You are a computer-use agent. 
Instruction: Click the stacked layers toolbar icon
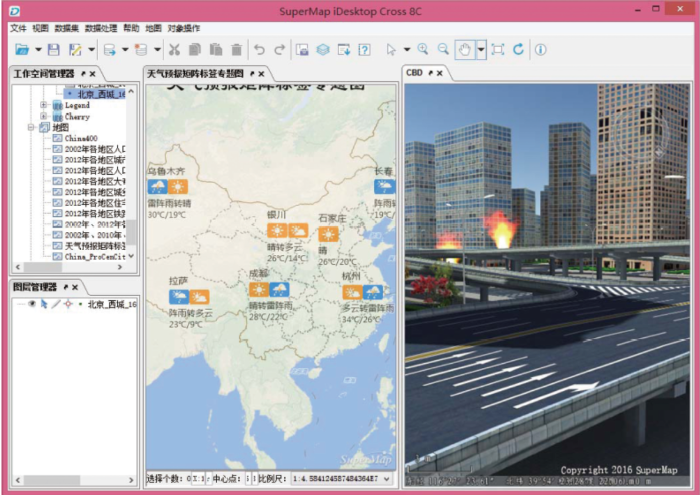tap(323, 50)
